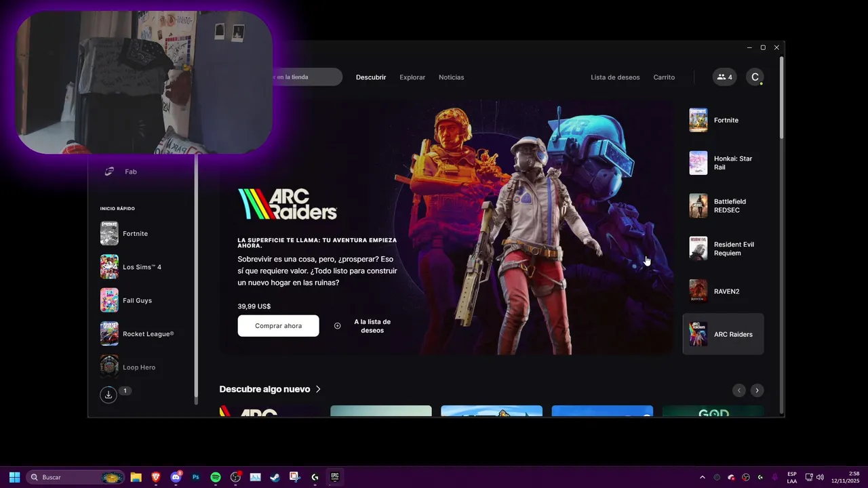The width and height of the screenshot is (868, 488).
Task: Open the clock showing 2:58
Action: coord(844,477)
